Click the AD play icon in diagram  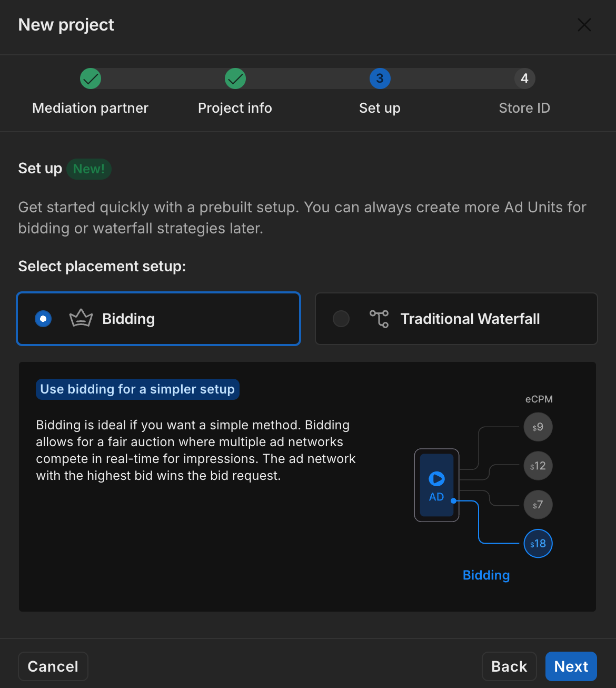click(x=436, y=479)
